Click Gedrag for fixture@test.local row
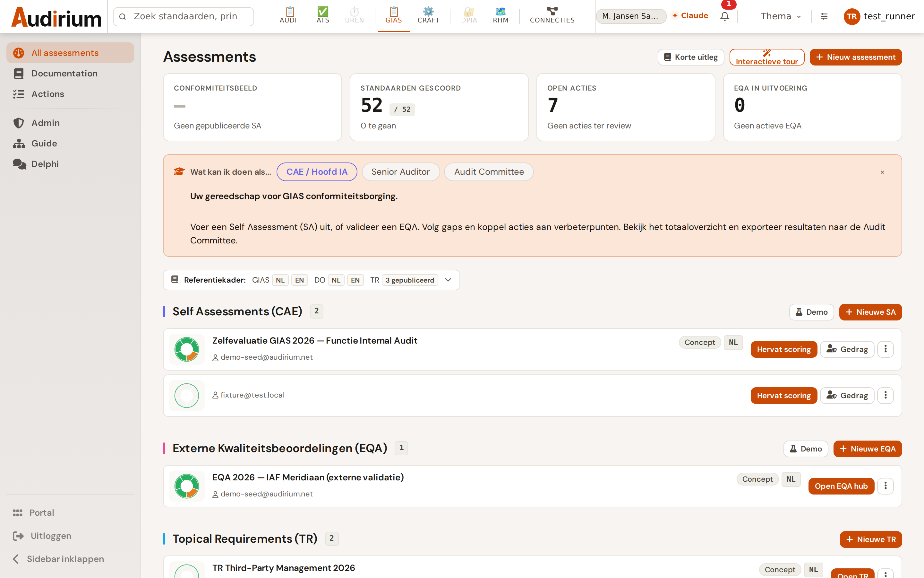The width and height of the screenshot is (924, 578). click(847, 396)
